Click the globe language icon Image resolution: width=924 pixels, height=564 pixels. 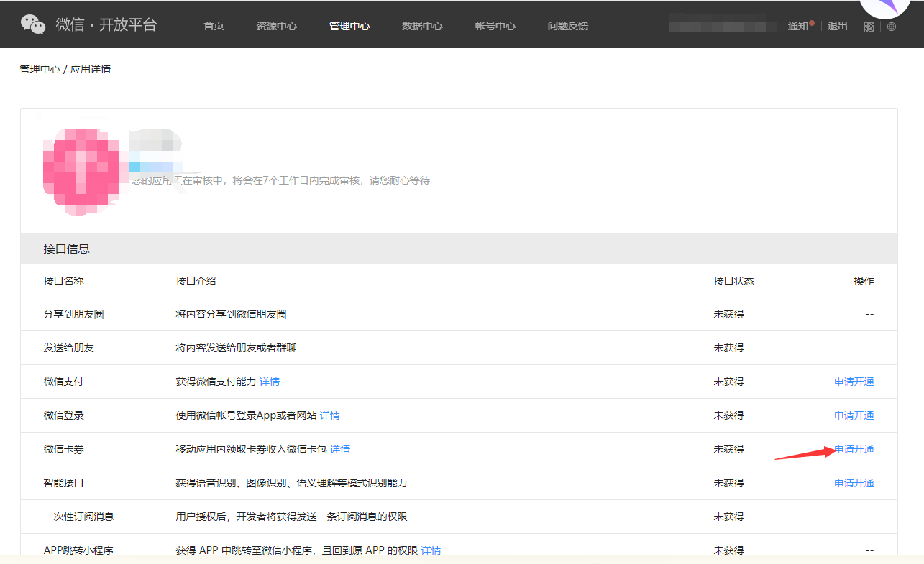point(892,27)
